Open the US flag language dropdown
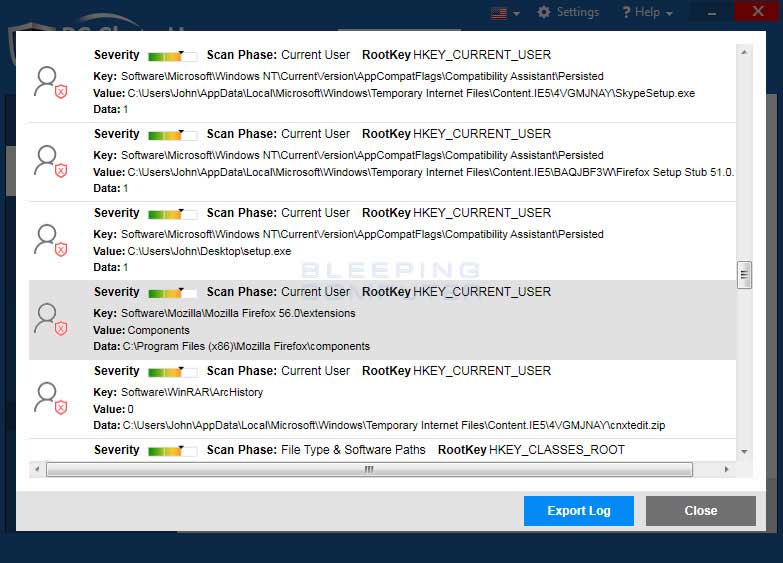Image resolution: width=783 pixels, height=563 pixels. pos(505,13)
